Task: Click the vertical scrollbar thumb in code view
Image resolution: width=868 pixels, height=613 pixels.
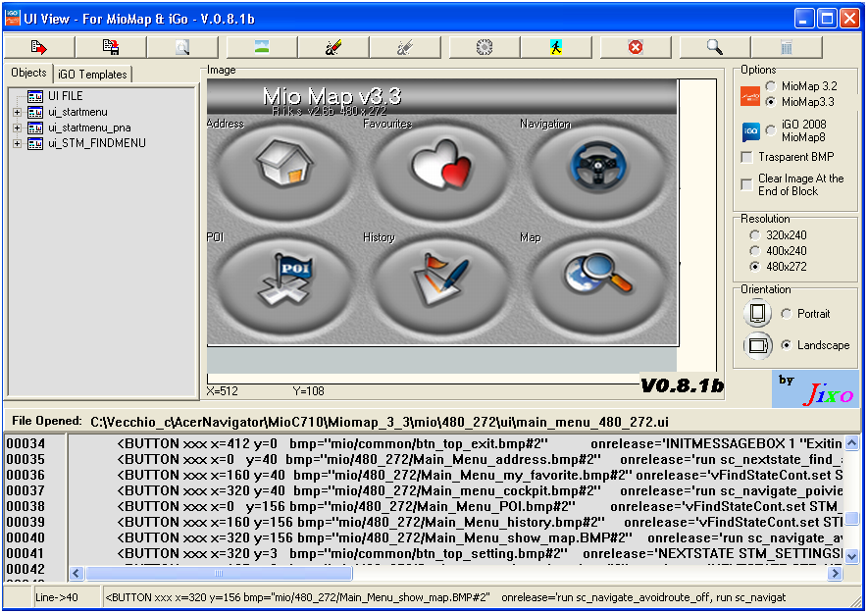Action: point(852,518)
